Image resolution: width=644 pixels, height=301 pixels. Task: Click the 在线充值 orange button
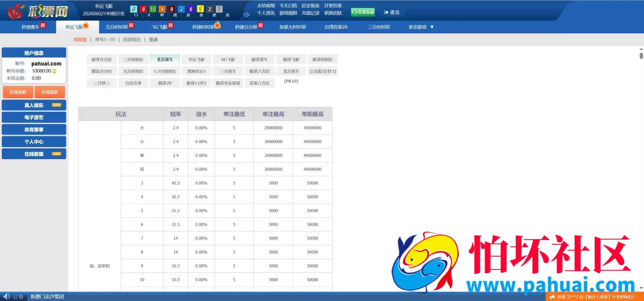tap(18, 92)
